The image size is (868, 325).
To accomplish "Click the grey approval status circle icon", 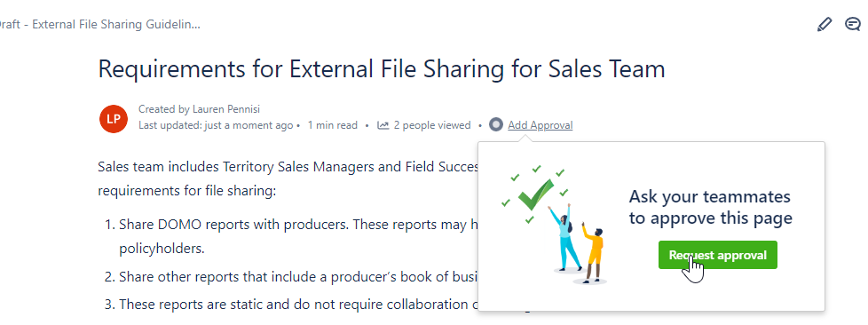I will [x=496, y=125].
